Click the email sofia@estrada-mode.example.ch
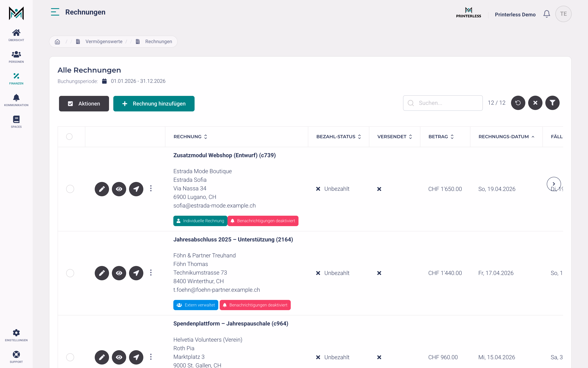 click(214, 206)
